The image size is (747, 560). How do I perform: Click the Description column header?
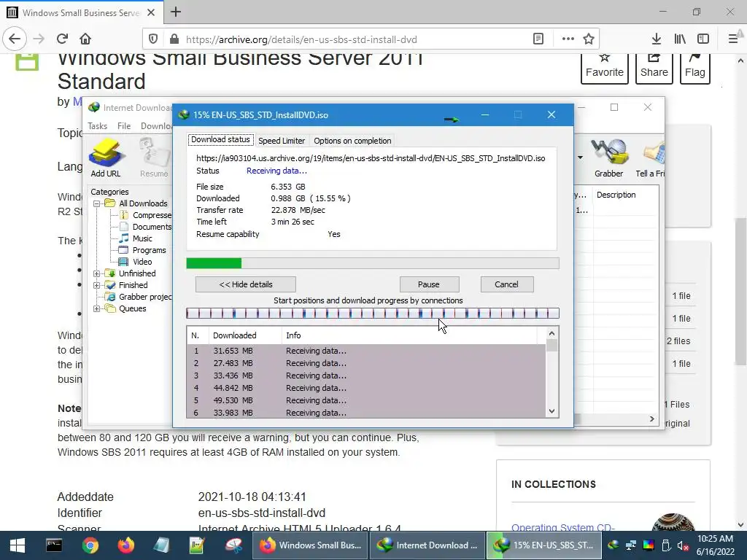click(x=625, y=195)
